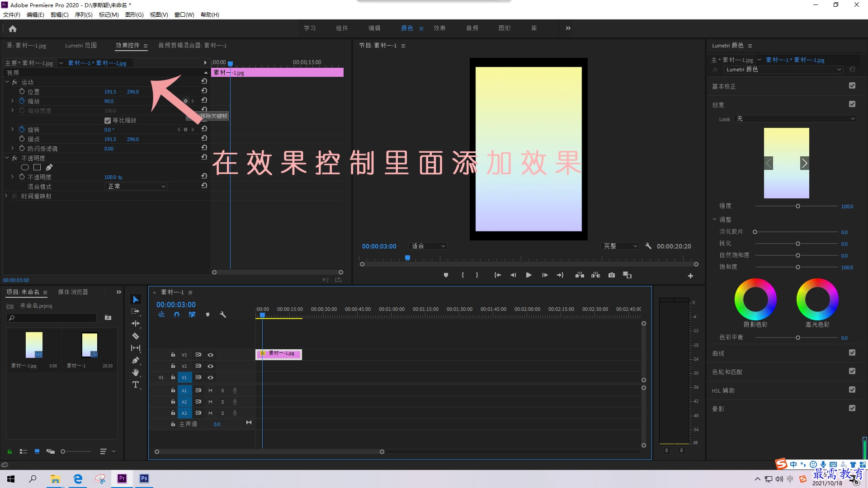Viewport: 868px width, 488px height.
Task: Select the Ripple Edit tool
Action: [x=136, y=324]
